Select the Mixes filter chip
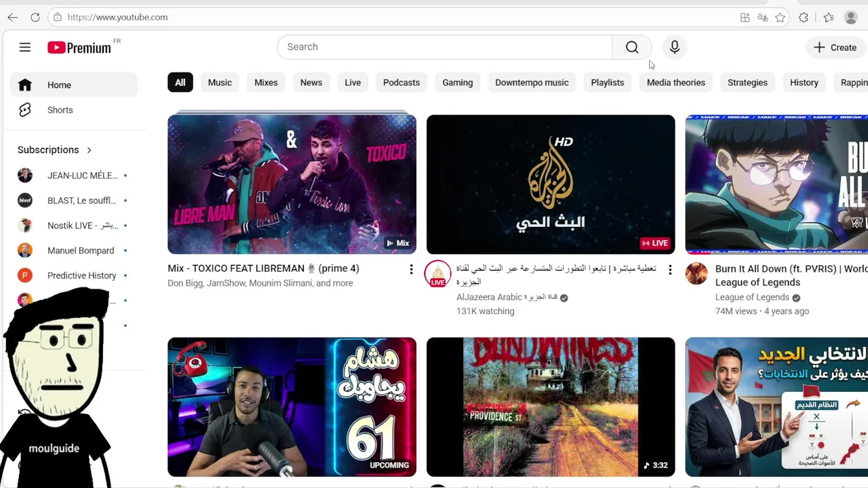Image resolution: width=868 pixels, height=488 pixels. (x=266, y=83)
